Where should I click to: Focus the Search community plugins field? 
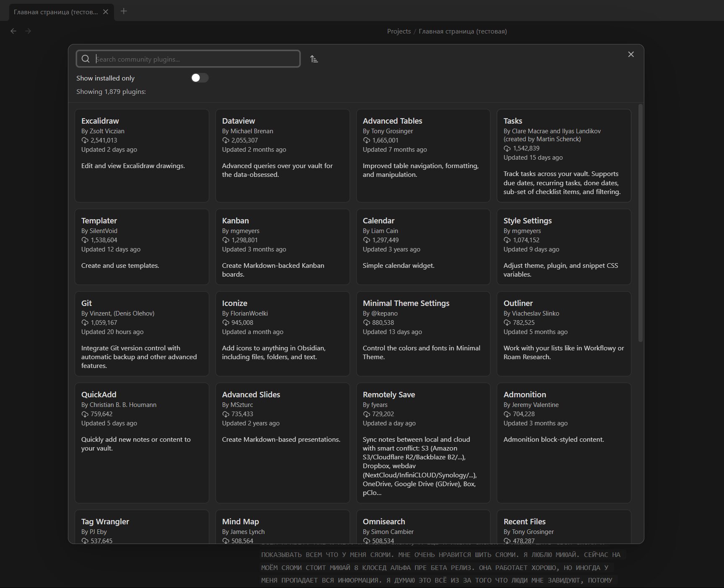188,59
